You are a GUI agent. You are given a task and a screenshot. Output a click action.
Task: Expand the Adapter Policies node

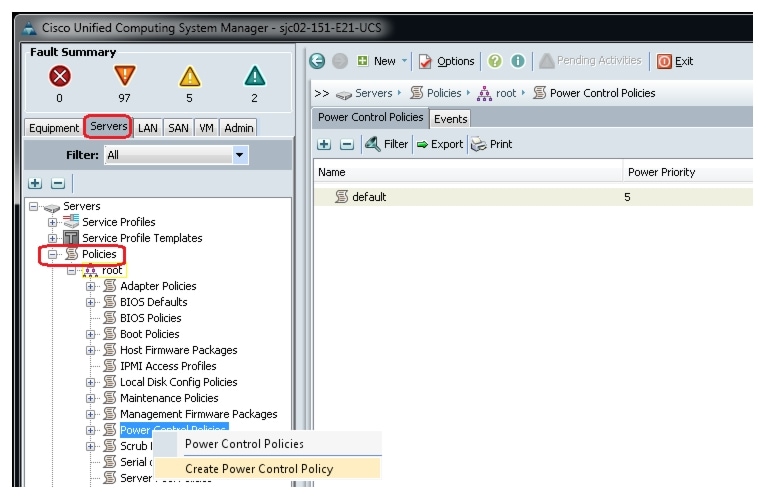coord(90,286)
